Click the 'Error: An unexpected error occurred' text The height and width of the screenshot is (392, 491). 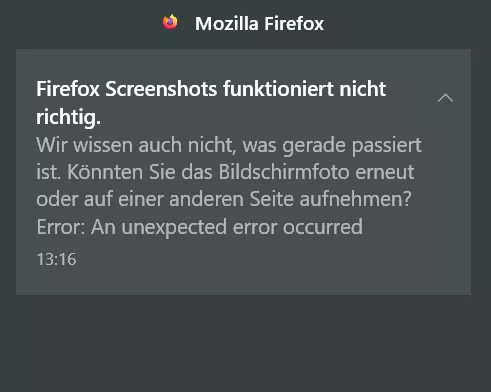click(x=199, y=227)
